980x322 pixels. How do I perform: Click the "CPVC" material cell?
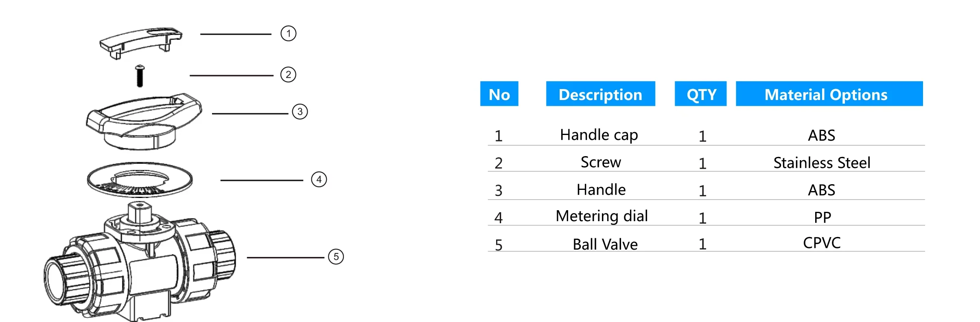(822, 243)
